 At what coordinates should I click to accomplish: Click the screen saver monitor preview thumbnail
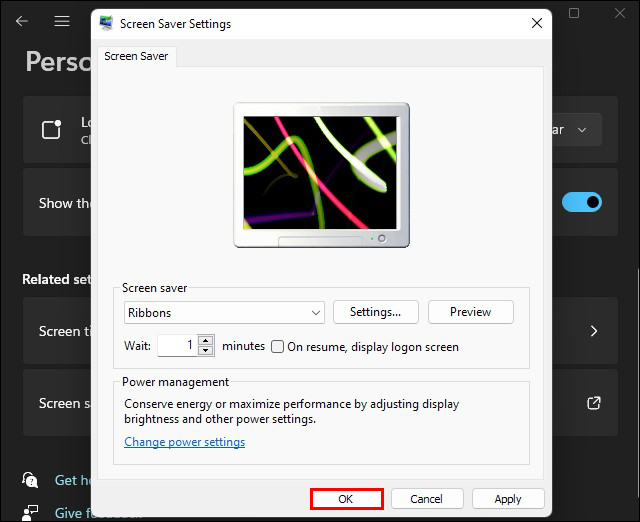click(321, 175)
